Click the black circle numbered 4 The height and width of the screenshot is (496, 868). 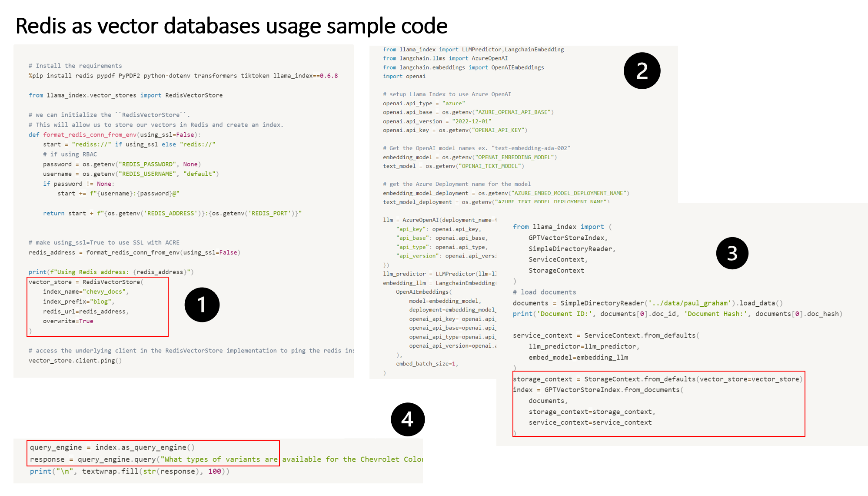click(407, 419)
